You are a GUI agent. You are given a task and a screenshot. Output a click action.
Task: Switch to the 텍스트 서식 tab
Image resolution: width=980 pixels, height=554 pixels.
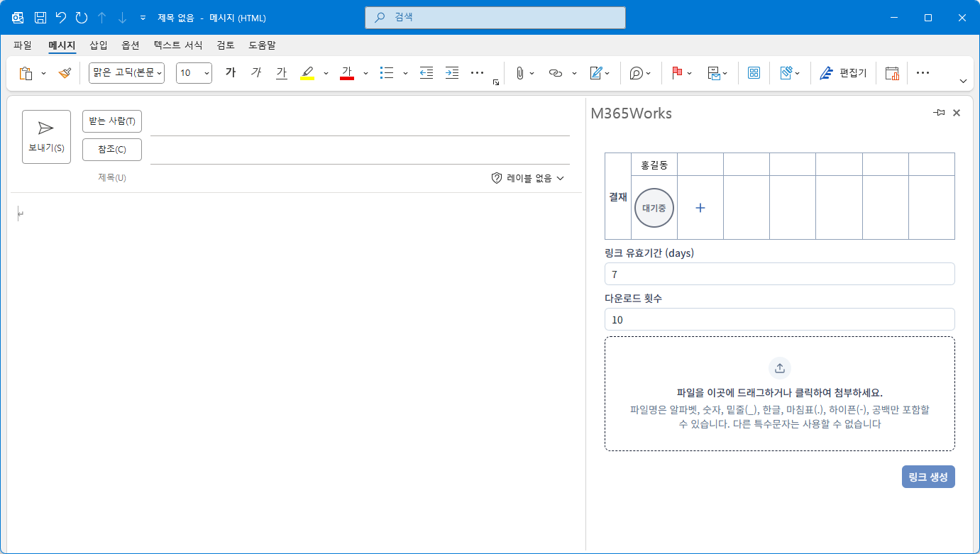(178, 45)
